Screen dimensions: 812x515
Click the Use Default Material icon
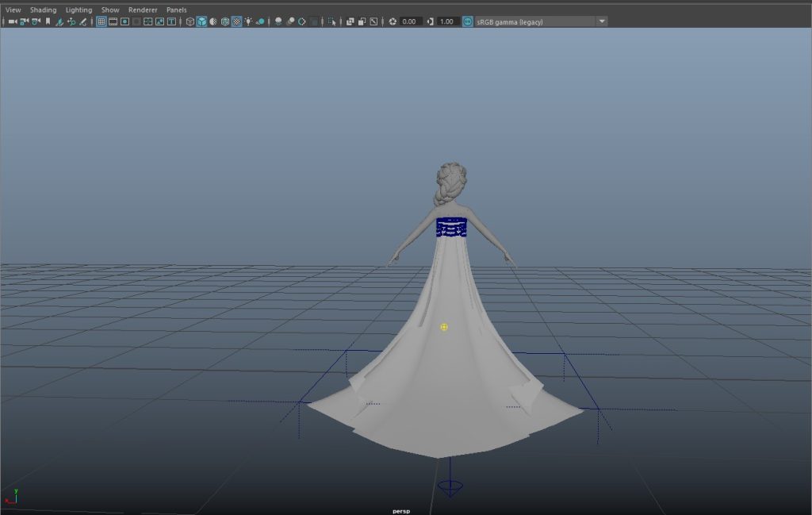213,21
